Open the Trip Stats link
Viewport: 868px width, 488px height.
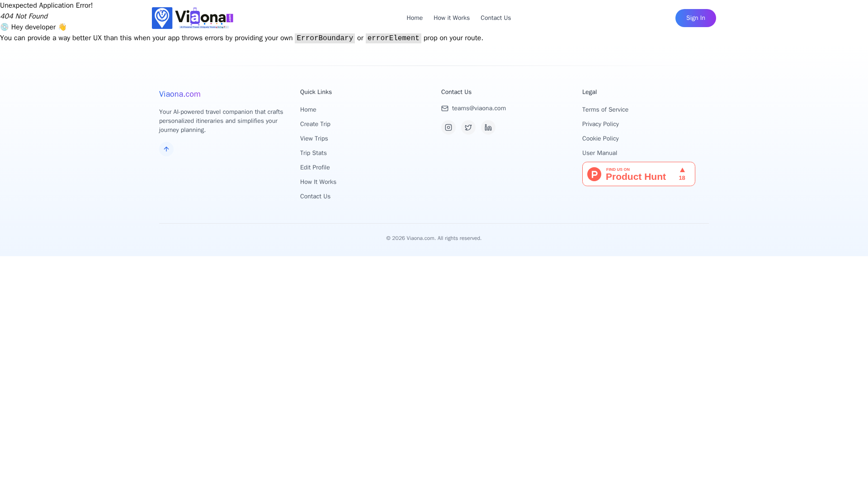[313, 153]
